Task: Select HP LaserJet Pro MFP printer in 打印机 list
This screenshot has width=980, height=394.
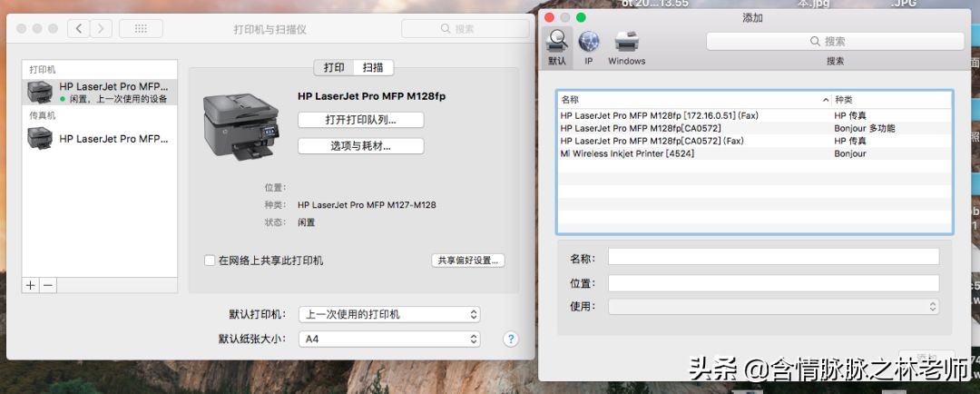Action: point(100,92)
